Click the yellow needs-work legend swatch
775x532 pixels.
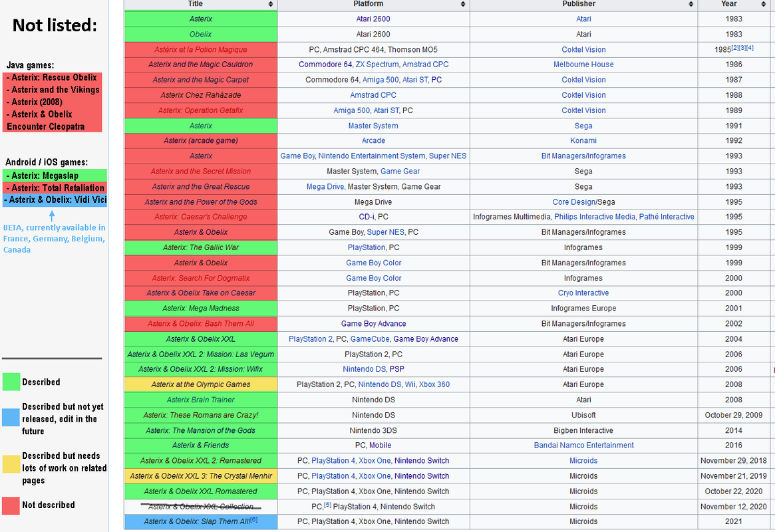[x=11, y=464]
